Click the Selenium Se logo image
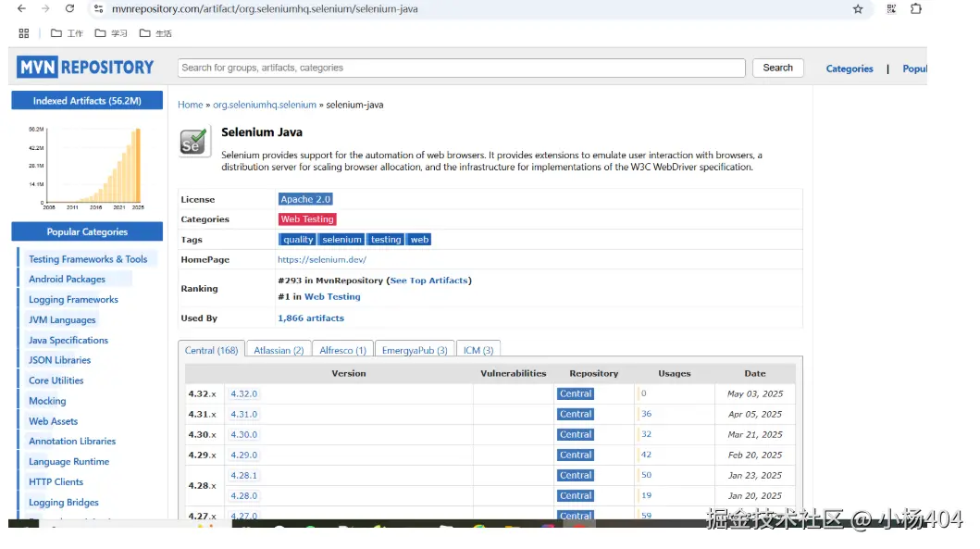The image size is (980, 549). click(194, 143)
